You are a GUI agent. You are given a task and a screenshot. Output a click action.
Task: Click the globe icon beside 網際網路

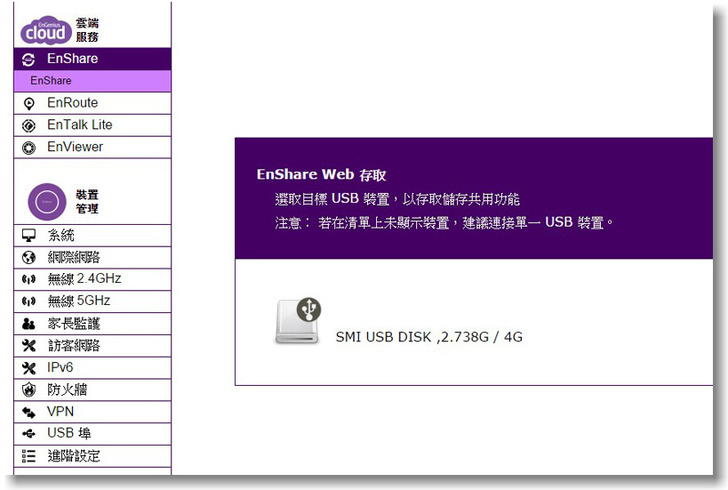29,257
